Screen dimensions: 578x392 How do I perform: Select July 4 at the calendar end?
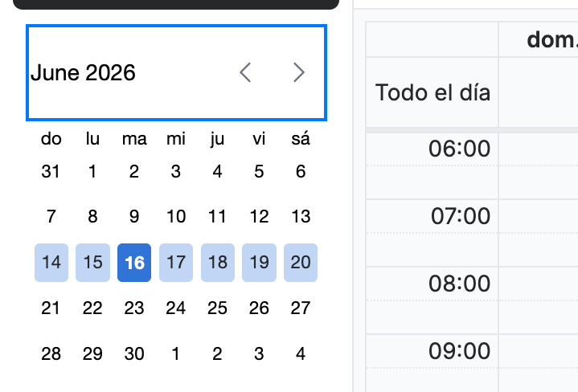(x=301, y=353)
